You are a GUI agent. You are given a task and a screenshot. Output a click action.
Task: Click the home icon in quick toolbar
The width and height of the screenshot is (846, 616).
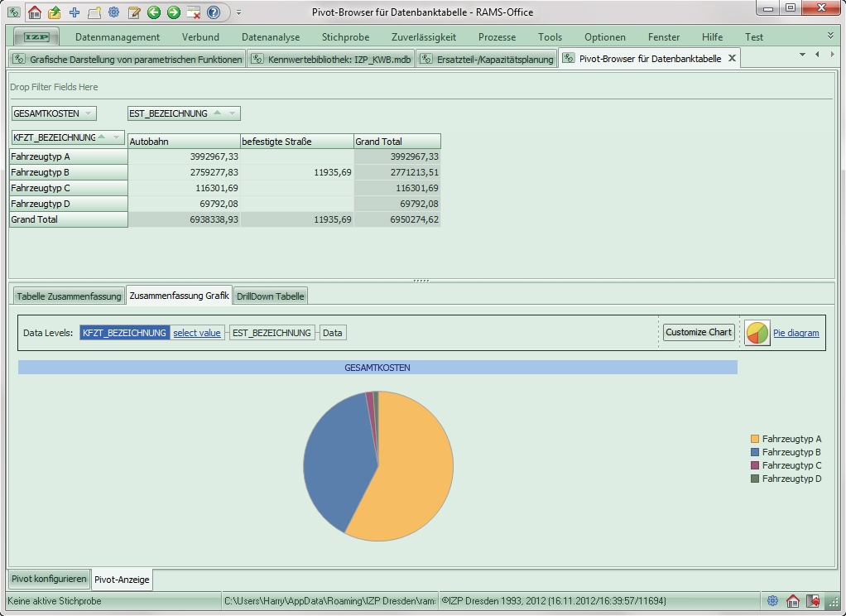click(35, 12)
